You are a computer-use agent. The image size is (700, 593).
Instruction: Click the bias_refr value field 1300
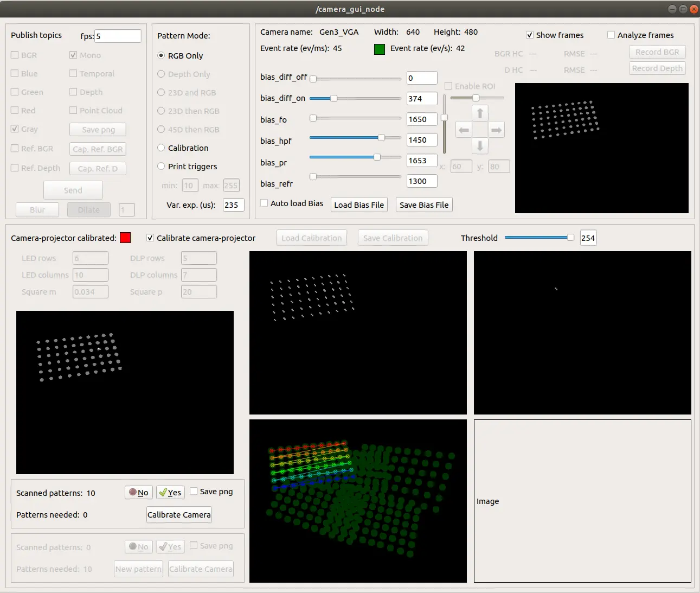tap(422, 181)
